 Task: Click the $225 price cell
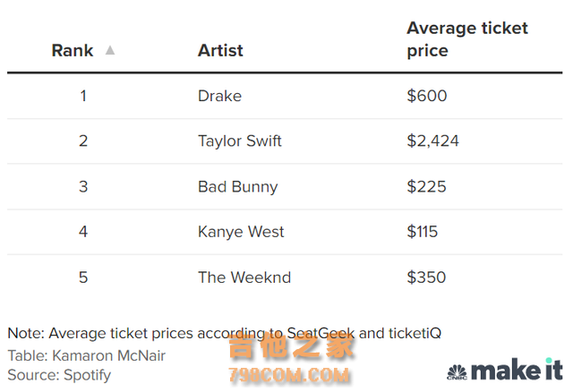click(x=426, y=187)
